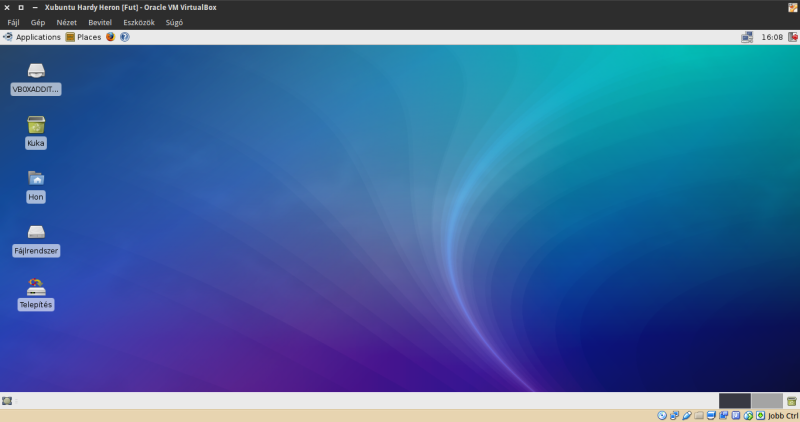Click the network monitor icon in panel
This screenshot has height=422, width=800.
747,37
